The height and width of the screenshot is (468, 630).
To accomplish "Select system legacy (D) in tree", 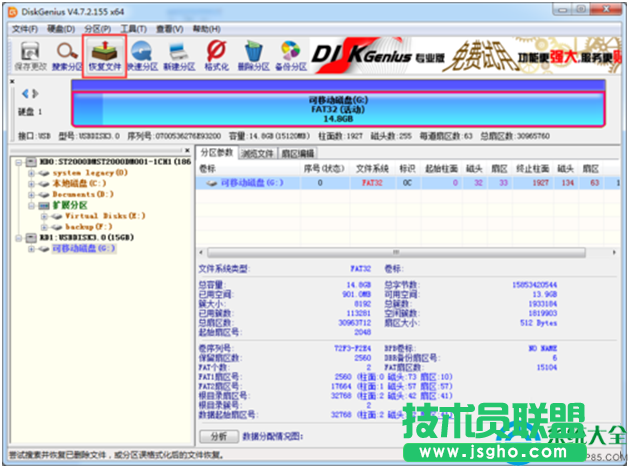I will coord(90,173).
